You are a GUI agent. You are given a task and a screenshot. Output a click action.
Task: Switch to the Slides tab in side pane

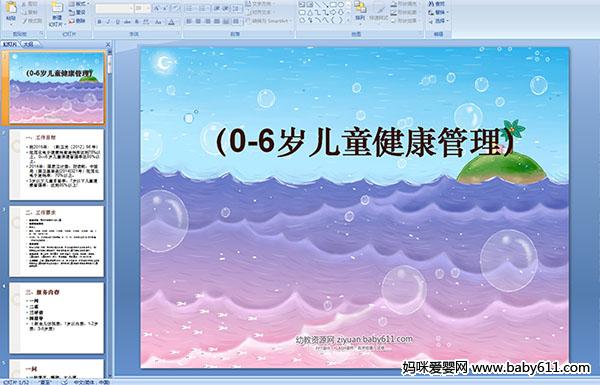click(x=10, y=44)
